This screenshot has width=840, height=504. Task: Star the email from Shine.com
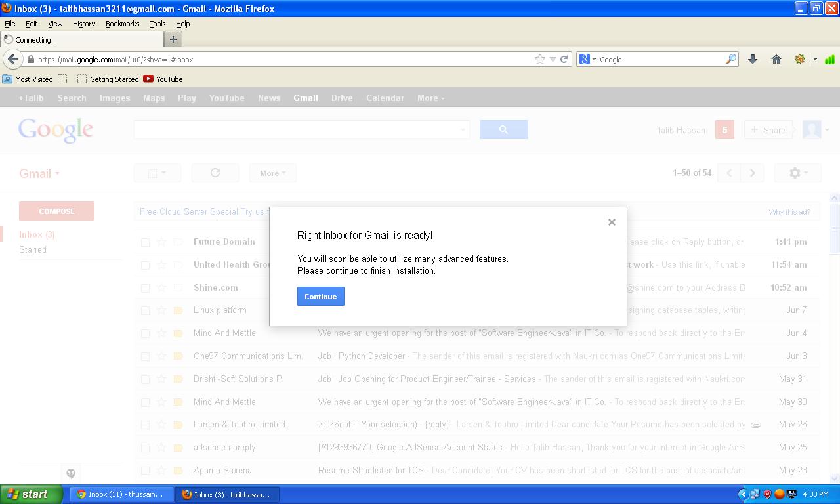point(161,287)
